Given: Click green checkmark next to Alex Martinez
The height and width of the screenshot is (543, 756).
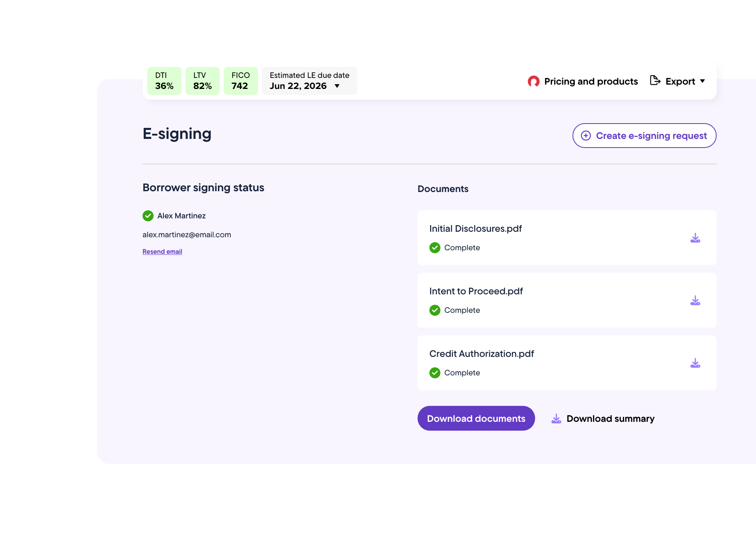Looking at the screenshot, I should [148, 216].
